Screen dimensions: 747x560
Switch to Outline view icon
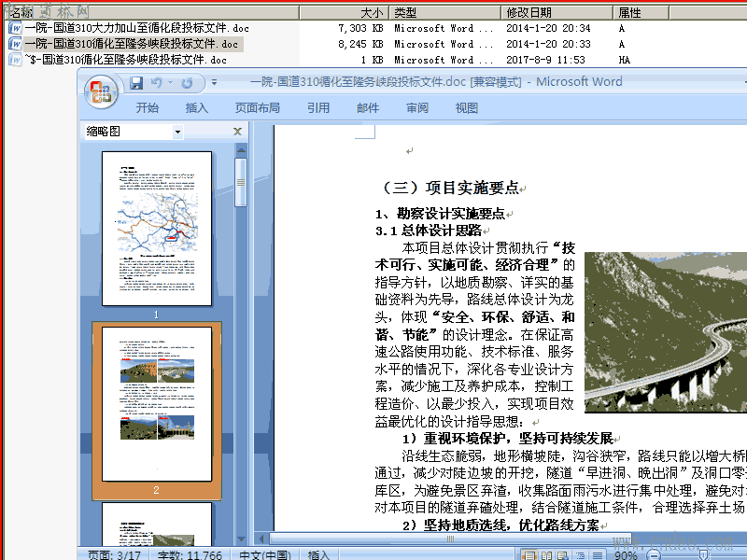(x=580, y=555)
